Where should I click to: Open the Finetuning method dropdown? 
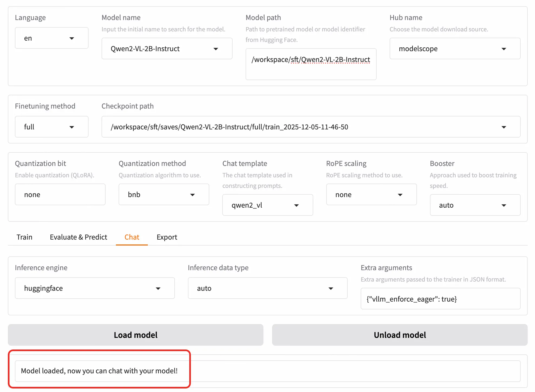(x=51, y=127)
